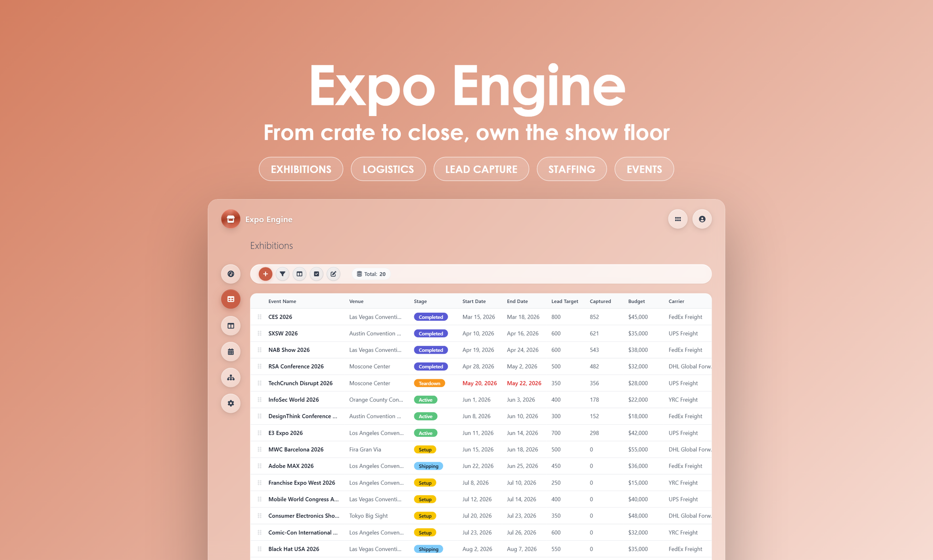The width and height of the screenshot is (933, 560).
Task: Click the Orange County Con... venue cell
Action: coord(376,399)
